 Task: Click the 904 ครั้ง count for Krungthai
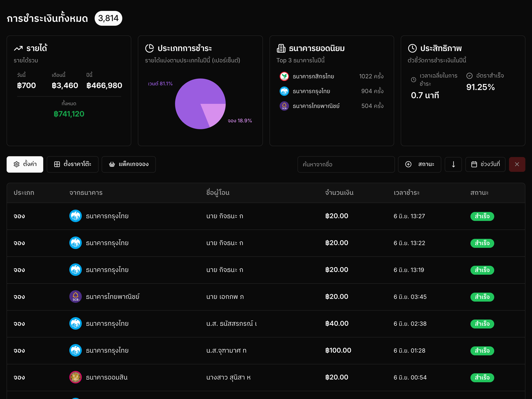click(x=372, y=91)
